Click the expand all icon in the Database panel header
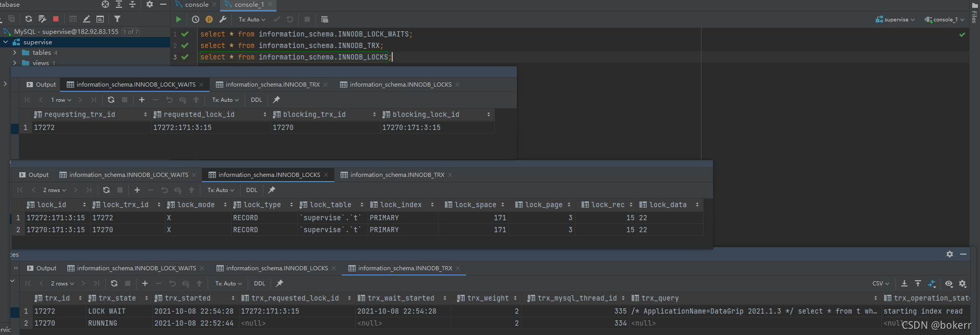The height and width of the screenshot is (335, 980). (x=119, y=4)
